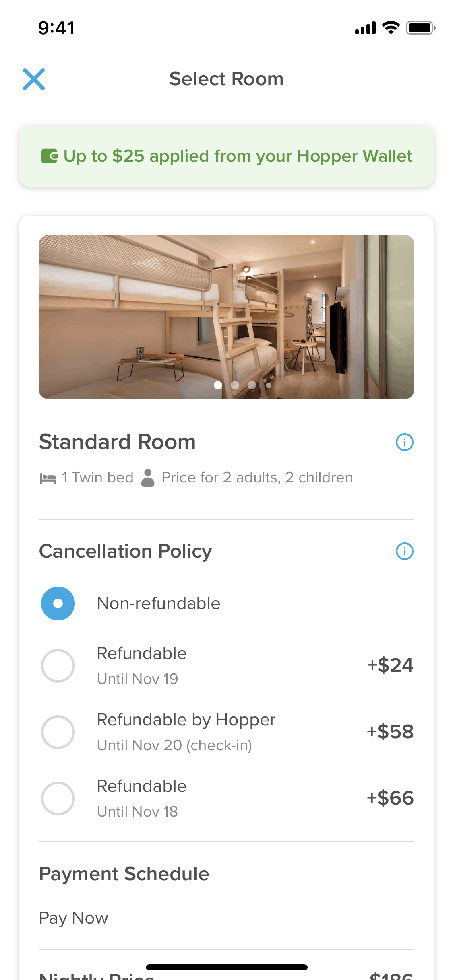453x980 pixels.
Task: Open Cancellation Policy info icon
Action: 404,551
